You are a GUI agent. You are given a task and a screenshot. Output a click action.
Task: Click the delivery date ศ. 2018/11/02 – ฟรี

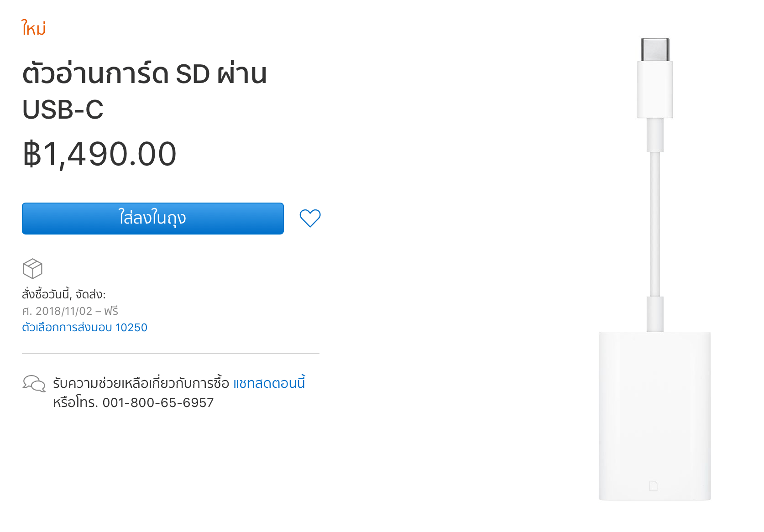(70, 311)
